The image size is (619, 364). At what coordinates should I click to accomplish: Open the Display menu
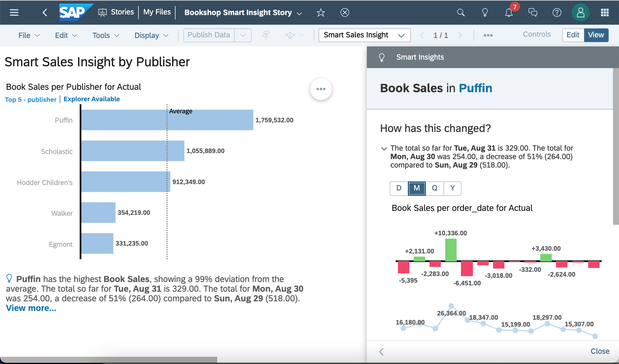point(151,35)
